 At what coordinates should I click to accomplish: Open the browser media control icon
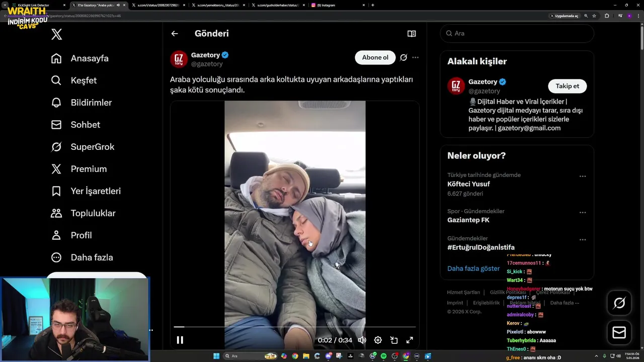click(x=620, y=16)
